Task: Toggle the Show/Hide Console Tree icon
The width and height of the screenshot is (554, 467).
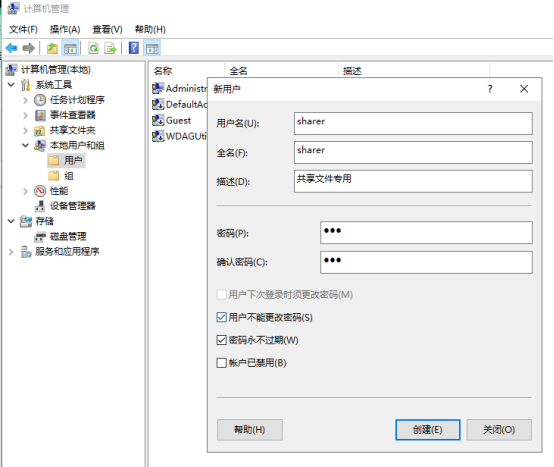Action: tap(70, 48)
